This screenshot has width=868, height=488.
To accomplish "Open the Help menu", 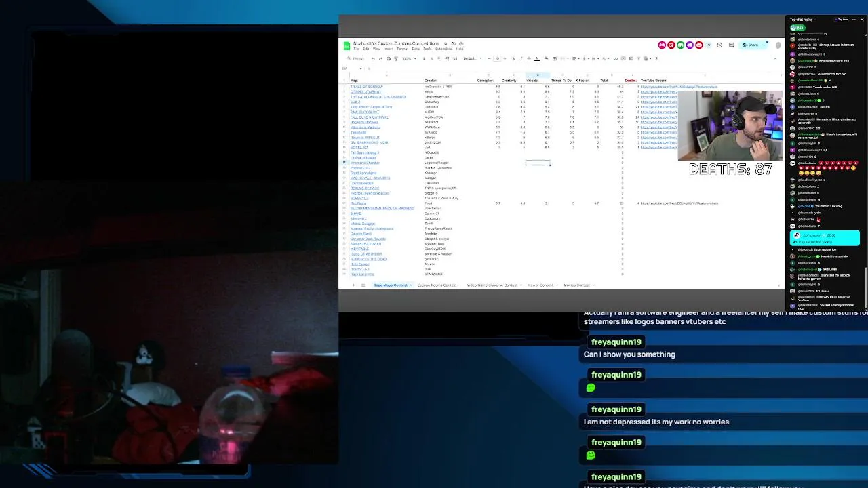I will pos(460,49).
